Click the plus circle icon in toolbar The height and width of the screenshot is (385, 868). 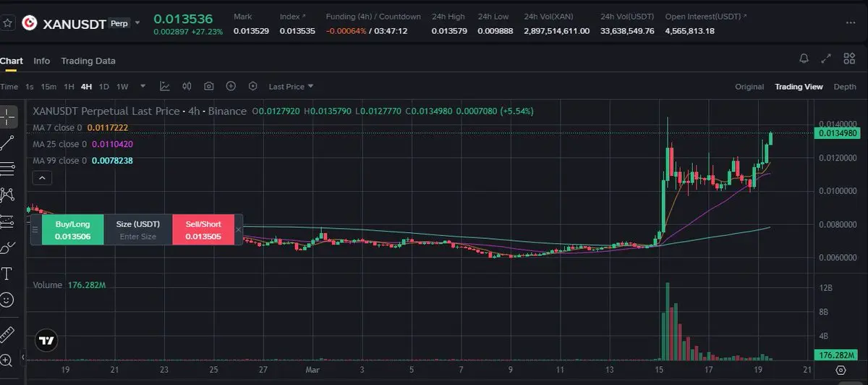tap(231, 86)
